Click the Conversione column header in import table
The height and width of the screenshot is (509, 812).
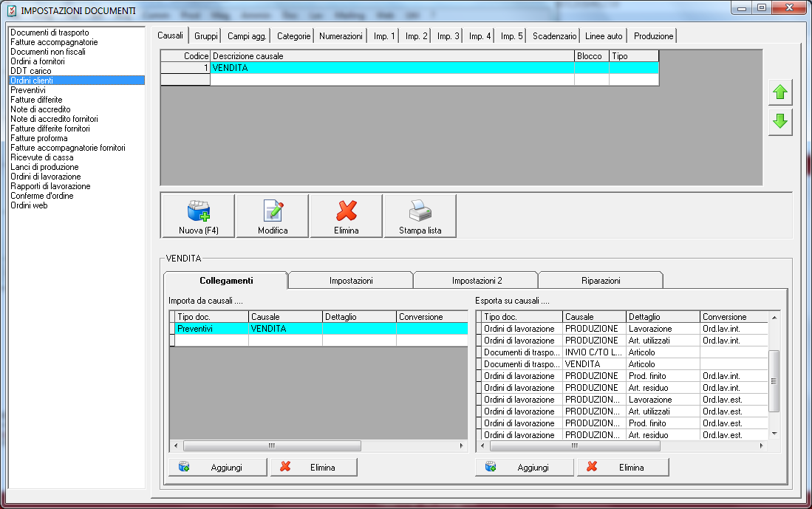pos(432,316)
